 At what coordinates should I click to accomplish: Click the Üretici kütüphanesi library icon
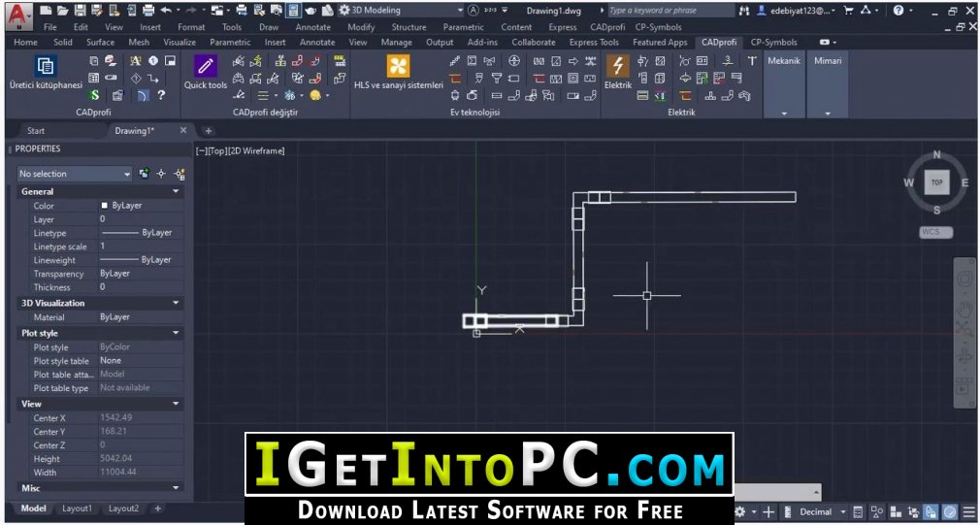click(x=47, y=66)
